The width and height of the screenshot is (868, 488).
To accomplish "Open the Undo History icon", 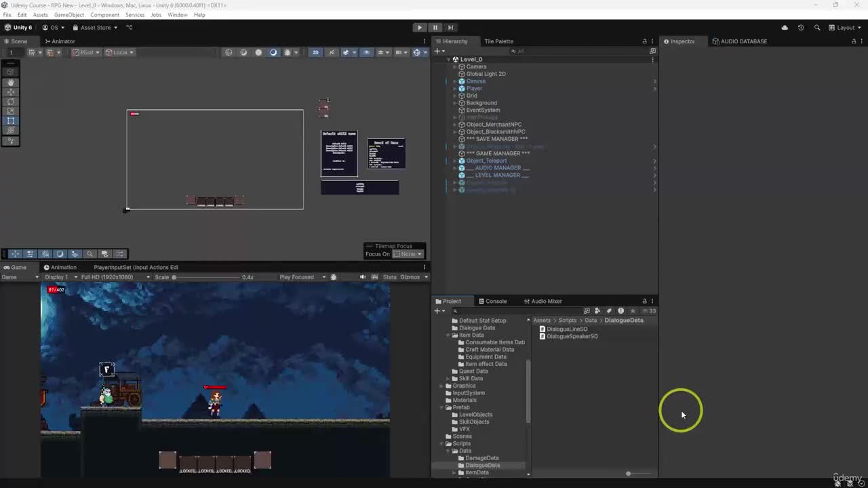I will click(x=801, y=28).
